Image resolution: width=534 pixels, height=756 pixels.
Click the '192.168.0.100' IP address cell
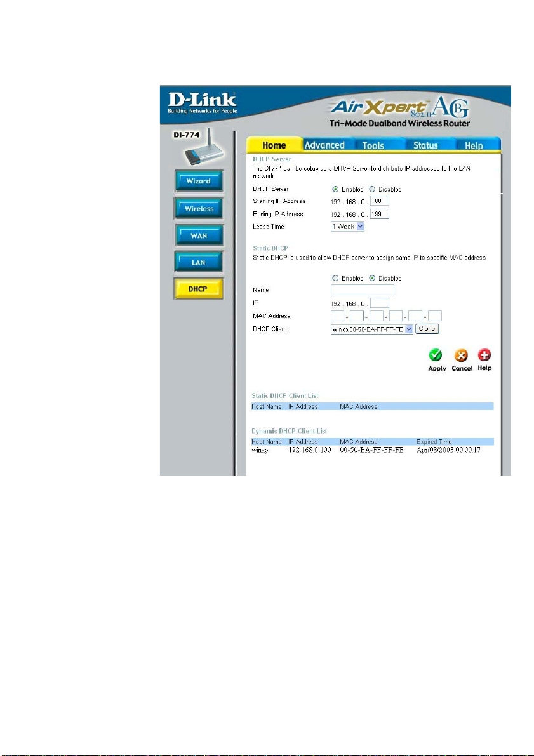[310, 450]
